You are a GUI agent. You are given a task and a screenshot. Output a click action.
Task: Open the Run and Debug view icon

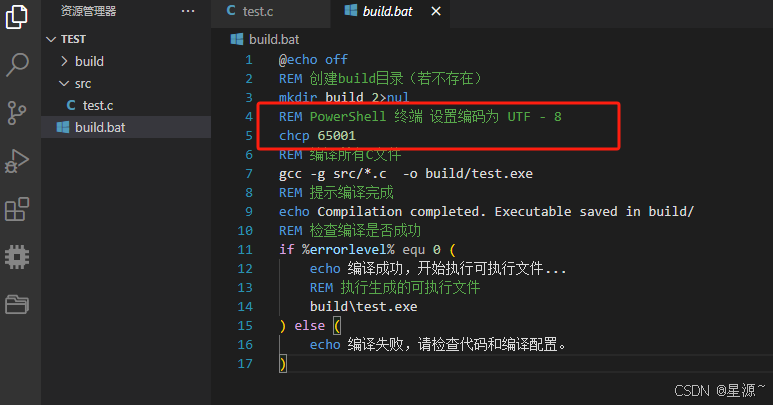[x=17, y=161]
